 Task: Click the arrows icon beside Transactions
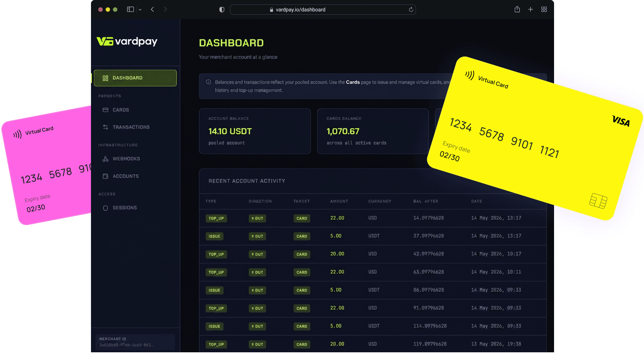(x=105, y=127)
